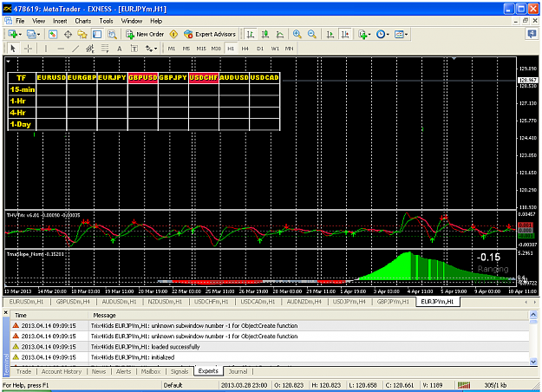
Task: Select the Text Label 'T' tool
Action: tap(134, 49)
